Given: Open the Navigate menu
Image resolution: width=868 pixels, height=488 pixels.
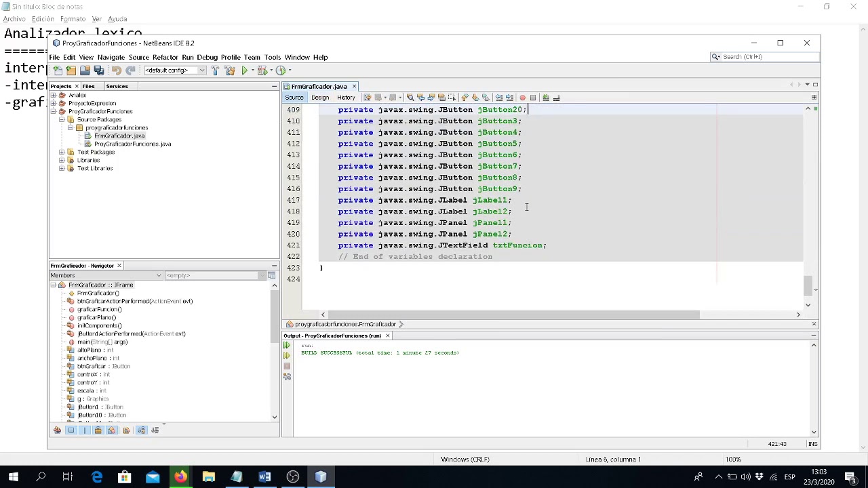Looking at the screenshot, I should click(x=111, y=58).
